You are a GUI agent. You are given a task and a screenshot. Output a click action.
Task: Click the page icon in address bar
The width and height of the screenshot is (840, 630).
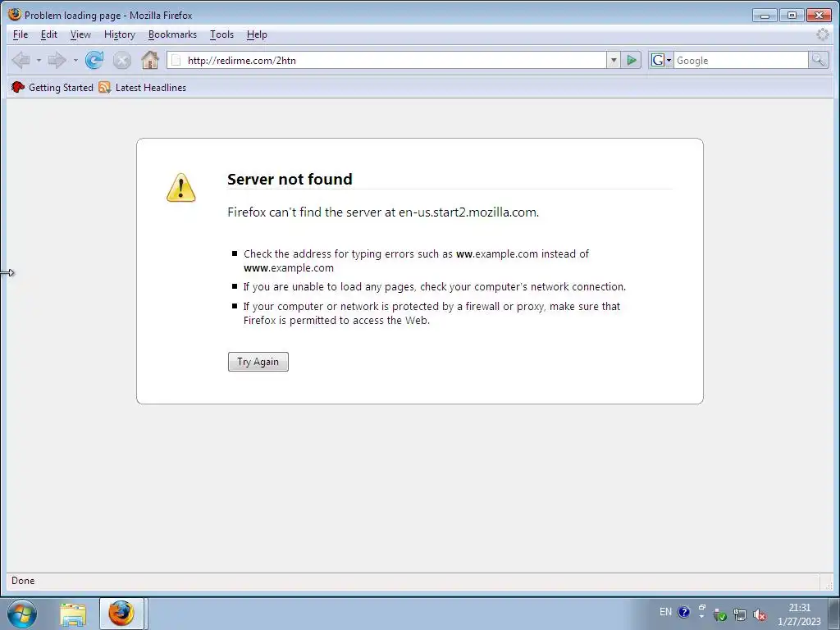point(176,60)
